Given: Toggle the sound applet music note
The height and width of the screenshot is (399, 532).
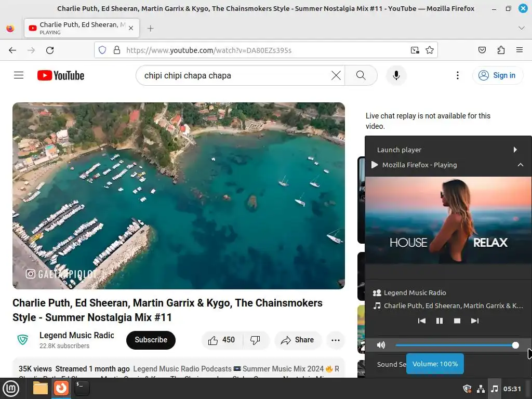Looking at the screenshot, I should [495, 389].
